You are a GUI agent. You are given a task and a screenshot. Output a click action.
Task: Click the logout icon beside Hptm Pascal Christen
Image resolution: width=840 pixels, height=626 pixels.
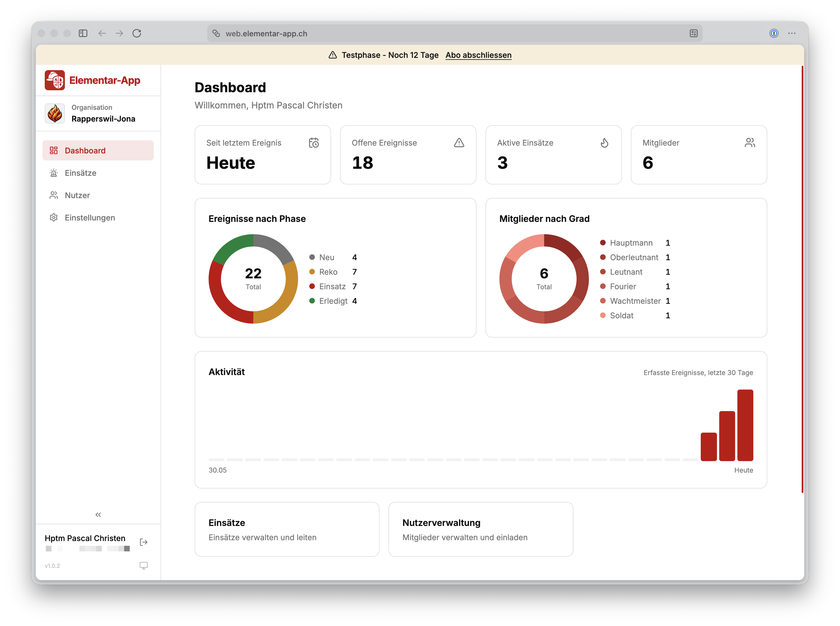(x=144, y=542)
